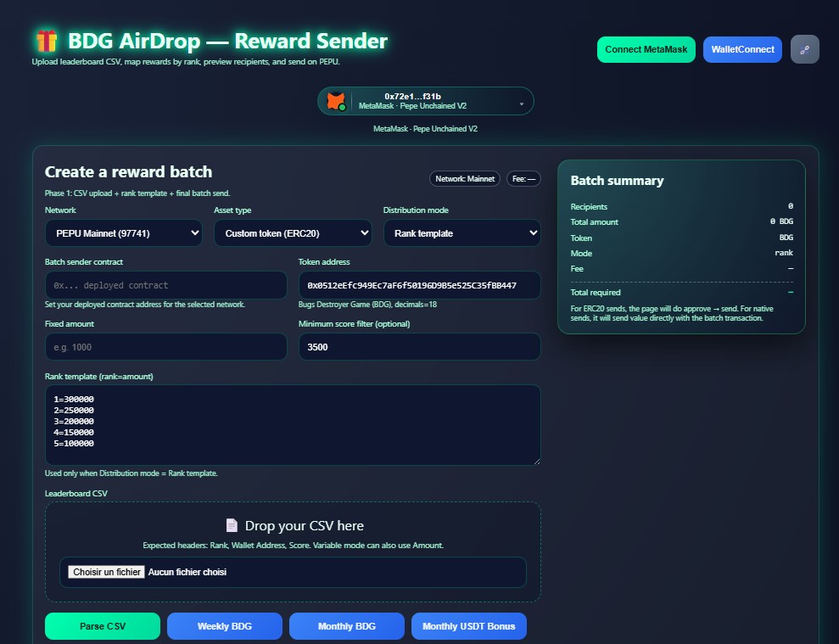Click the "0 BDG" total amount value

[x=781, y=221]
